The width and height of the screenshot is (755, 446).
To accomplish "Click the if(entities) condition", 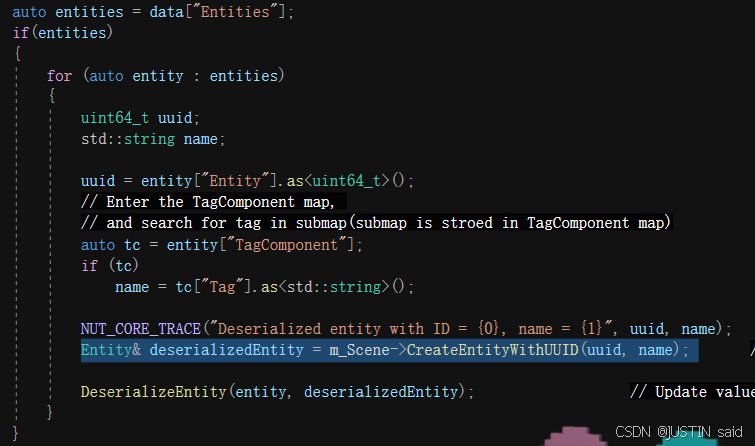I will pos(62,33).
